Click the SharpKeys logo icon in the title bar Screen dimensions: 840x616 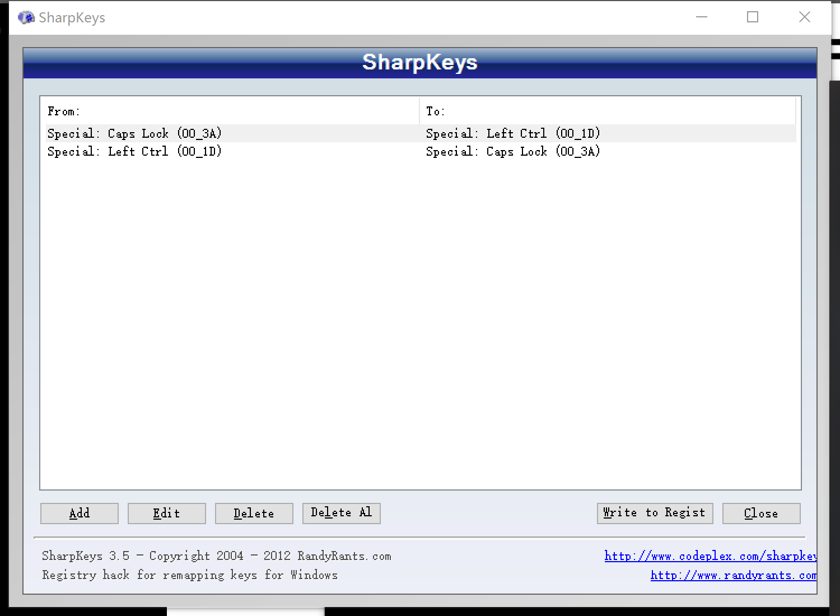pyautogui.click(x=25, y=17)
